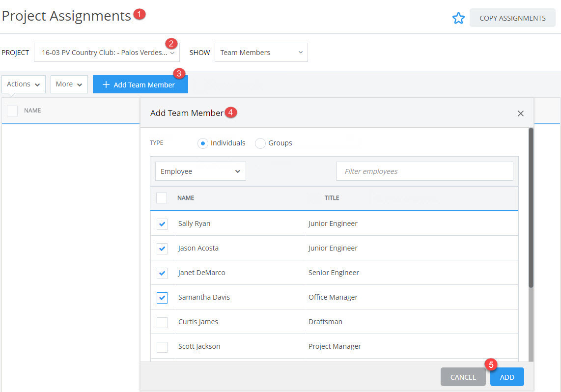This screenshot has height=392, width=561.
Task: Check the checkbox for Curtis James
Action: (x=162, y=322)
